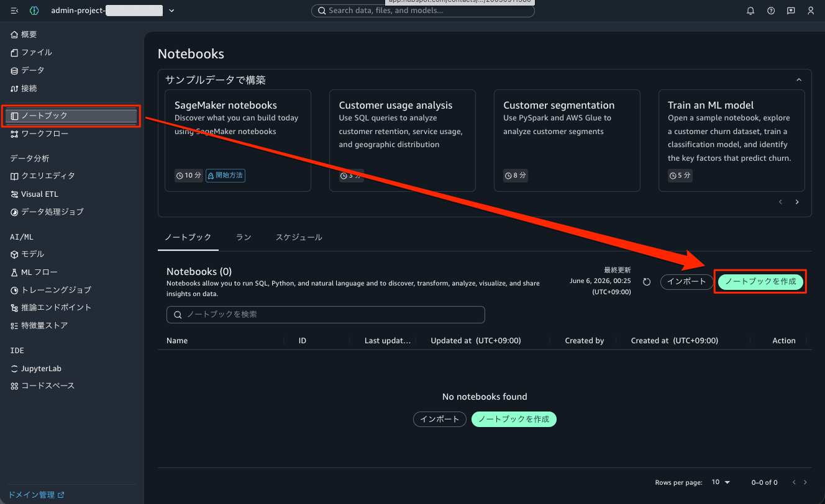This screenshot has width=825, height=504.
Task: Collapse the サンプルデータで構築 section chevron
Action: click(x=799, y=79)
